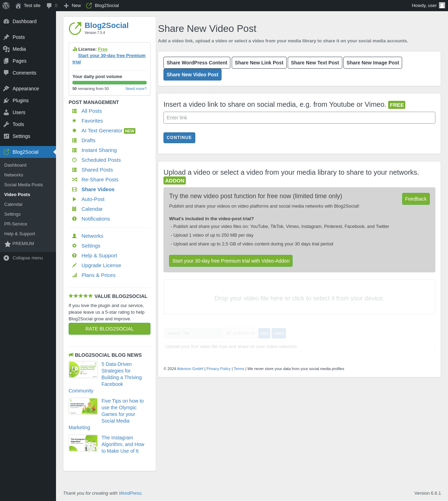
Task: Click the Notifications alert icon
Action: pyautogui.click(x=74, y=219)
